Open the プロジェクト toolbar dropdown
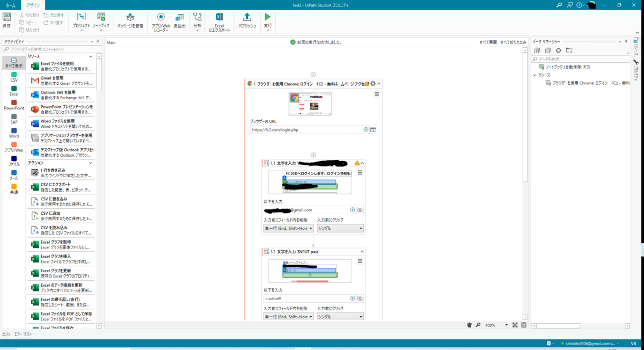This screenshot has height=350, width=644. click(x=81, y=23)
